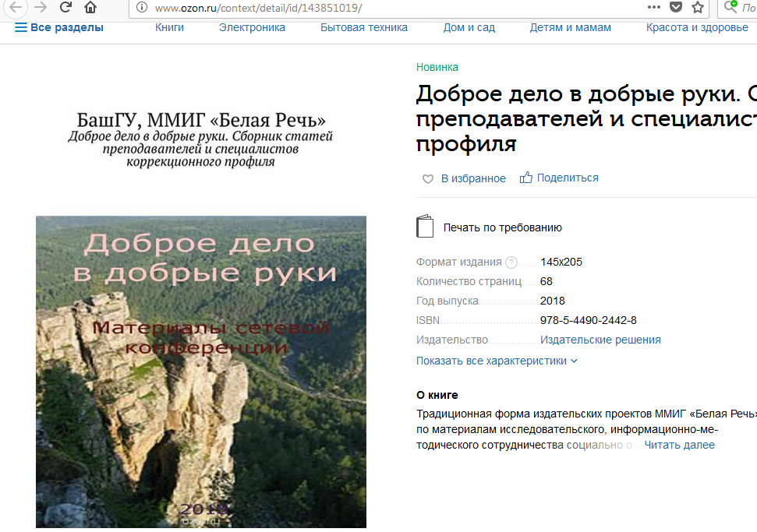Expand Показать все характеристики
This screenshot has height=532, width=757.
[x=497, y=361]
